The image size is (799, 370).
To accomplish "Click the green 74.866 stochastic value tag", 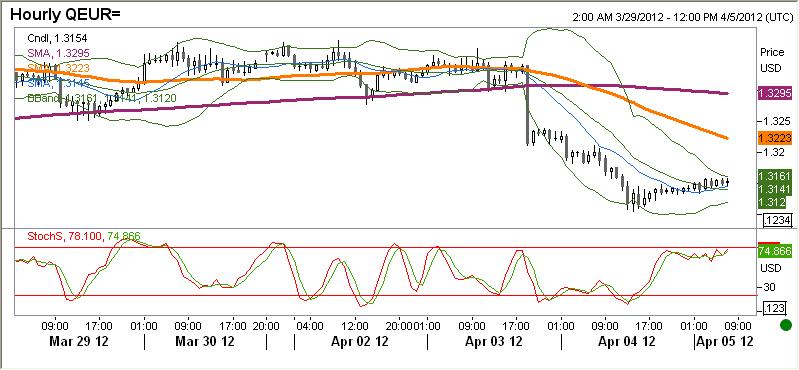I will click(x=775, y=251).
